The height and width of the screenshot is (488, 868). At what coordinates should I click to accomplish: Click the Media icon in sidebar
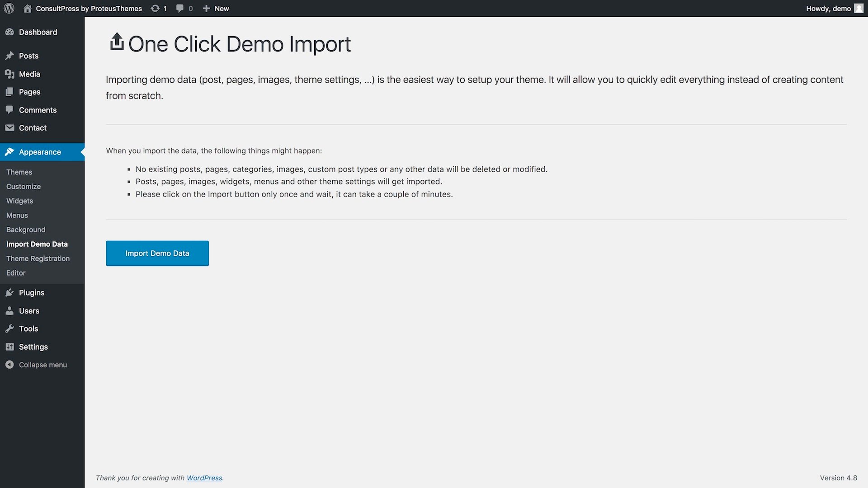point(9,74)
